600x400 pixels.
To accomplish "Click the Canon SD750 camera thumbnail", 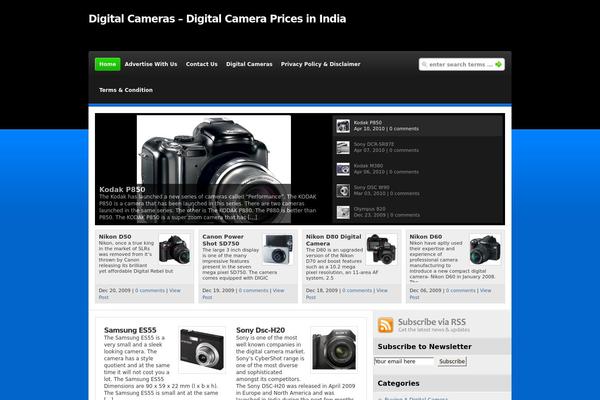I will [278, 249].
